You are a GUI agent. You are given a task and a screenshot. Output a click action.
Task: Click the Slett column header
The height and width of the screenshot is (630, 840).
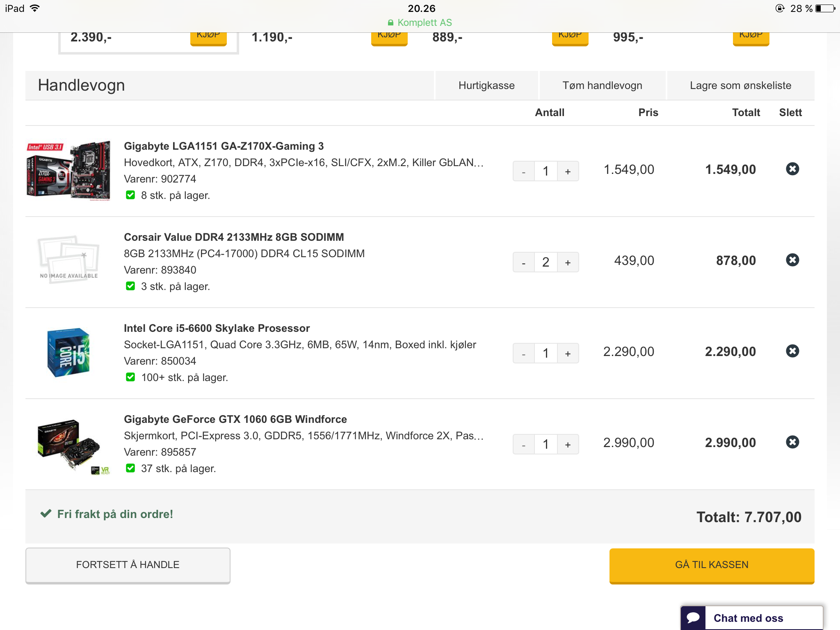790,112
